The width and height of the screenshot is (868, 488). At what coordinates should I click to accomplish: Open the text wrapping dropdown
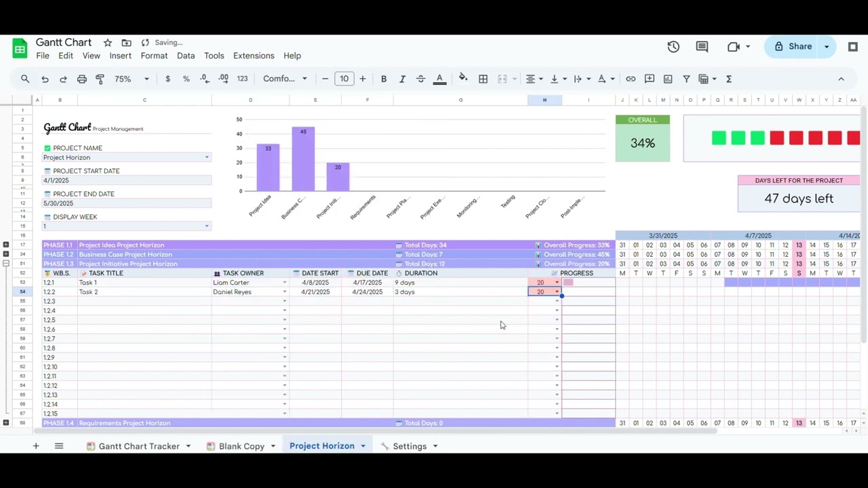(581, 79)
